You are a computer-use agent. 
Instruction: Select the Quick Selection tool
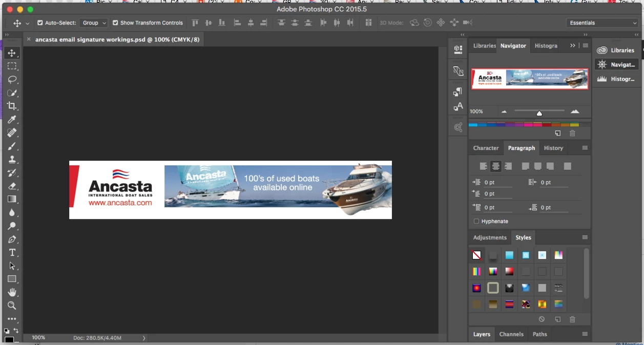click(12, 93)
